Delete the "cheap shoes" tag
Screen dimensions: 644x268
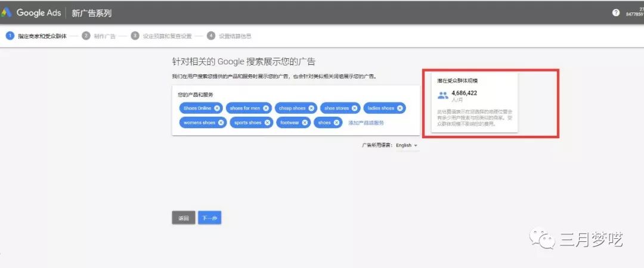tap(311, 108)
